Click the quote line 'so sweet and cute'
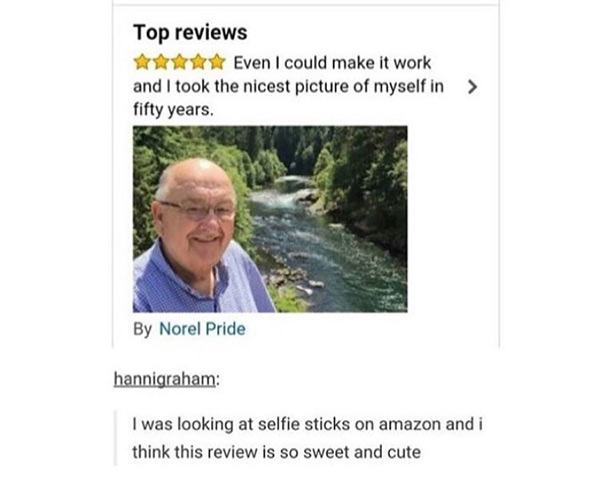The height and width of the screenshot is (483, 600). pos(276,452)
